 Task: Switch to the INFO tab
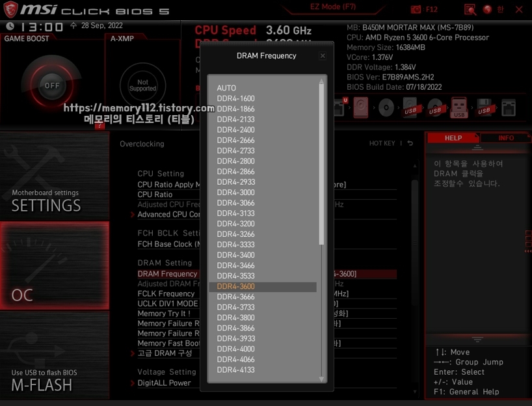(506, 138)
